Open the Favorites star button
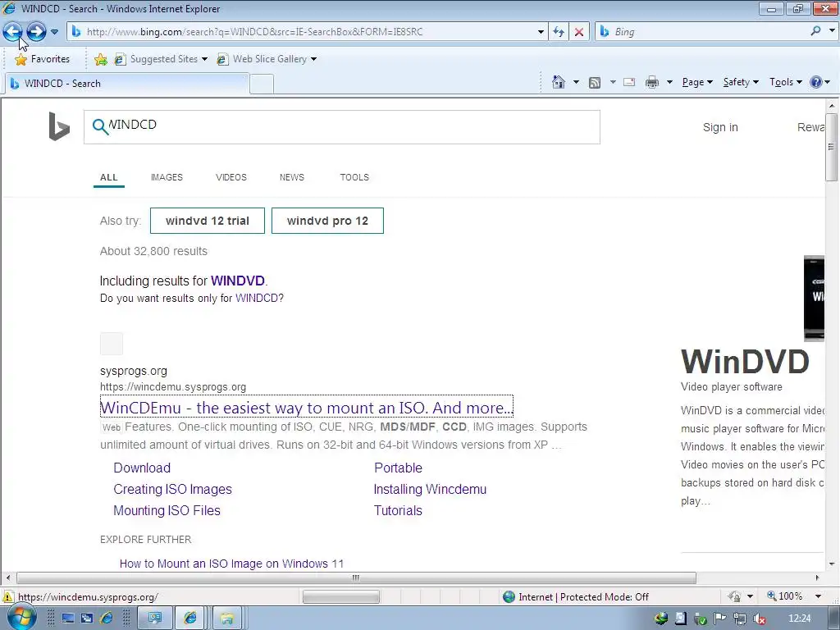The width and height of the screenshot is (840, 630). coord(43,59)
